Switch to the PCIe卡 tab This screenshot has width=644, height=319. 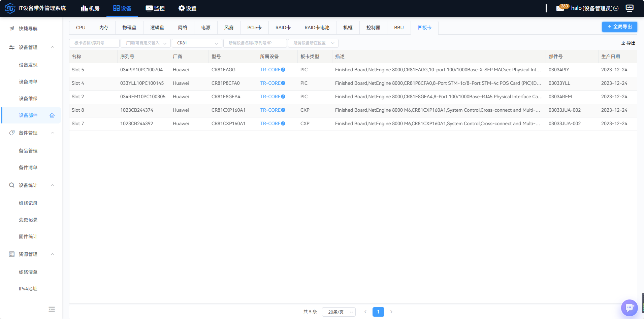point(255,28)
